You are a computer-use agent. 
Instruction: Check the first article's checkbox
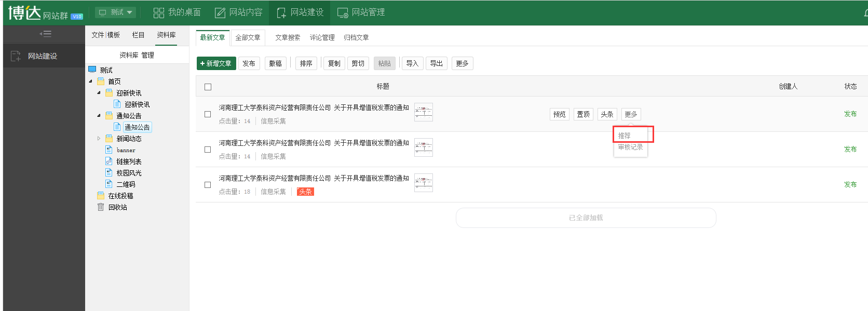208,114
